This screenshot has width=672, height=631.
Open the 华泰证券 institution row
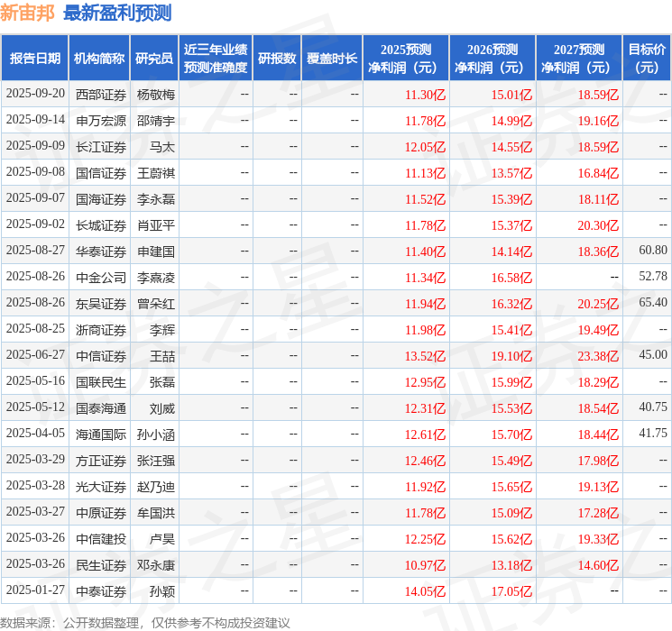(101, 251)
